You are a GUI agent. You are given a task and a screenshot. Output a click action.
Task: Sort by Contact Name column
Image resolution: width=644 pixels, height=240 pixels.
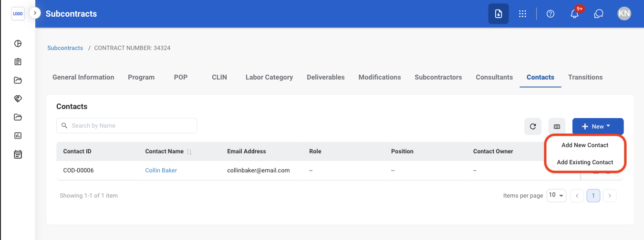pos(189,151)
